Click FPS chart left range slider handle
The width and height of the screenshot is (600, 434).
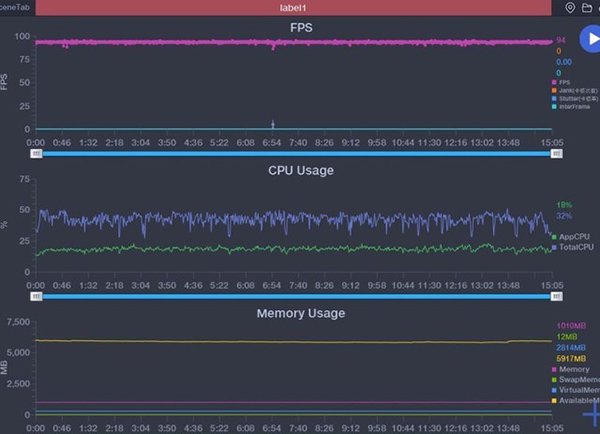[x=37, y=154]
